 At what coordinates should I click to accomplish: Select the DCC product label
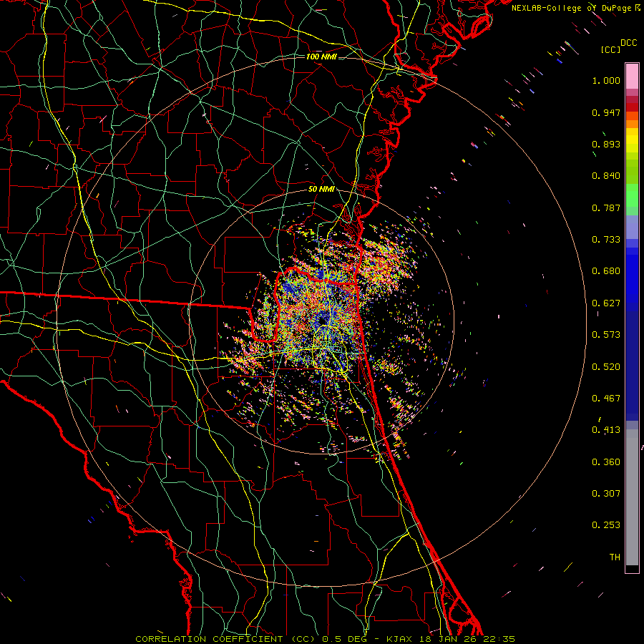pos(628,43)
